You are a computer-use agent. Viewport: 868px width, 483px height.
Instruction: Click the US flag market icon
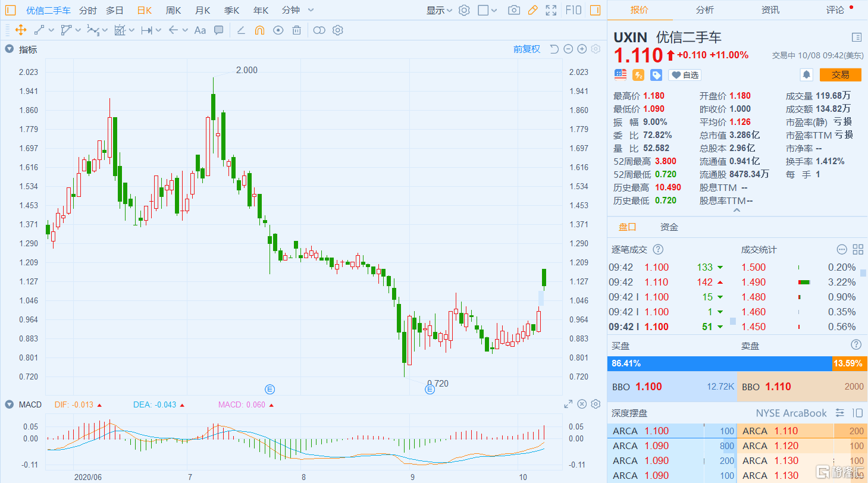click(621, 75)
